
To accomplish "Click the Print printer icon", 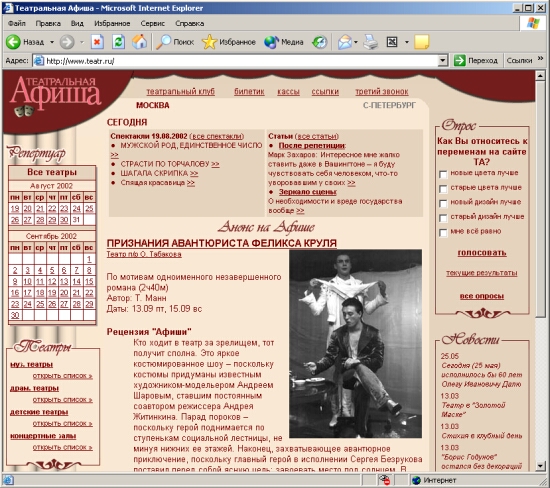I will pos(370,42).
